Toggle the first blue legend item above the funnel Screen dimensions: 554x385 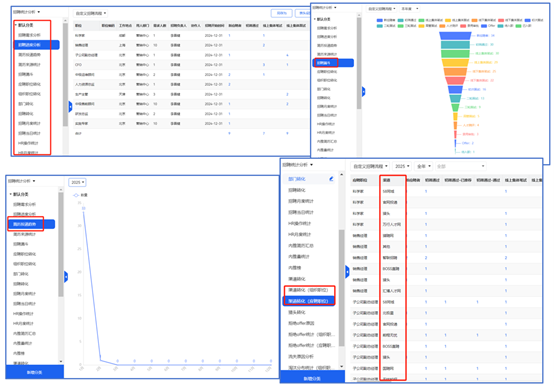click(x=379, y=20)
